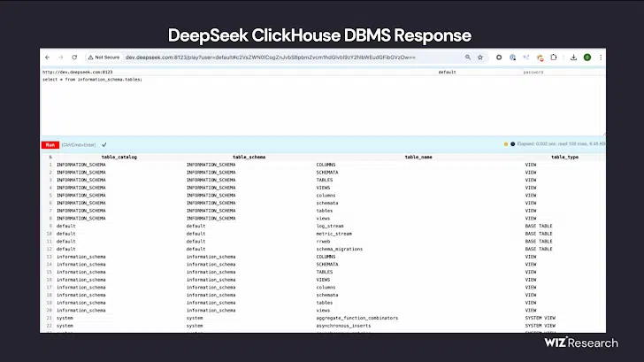Click the table_name column header
The image size is (644, 362).
click(418, 157)
